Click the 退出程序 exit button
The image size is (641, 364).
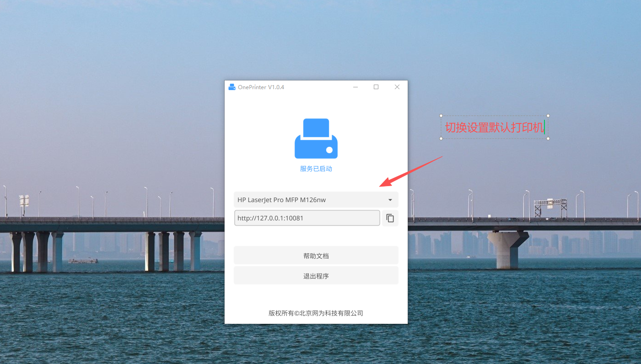click(x=316, y=276)
